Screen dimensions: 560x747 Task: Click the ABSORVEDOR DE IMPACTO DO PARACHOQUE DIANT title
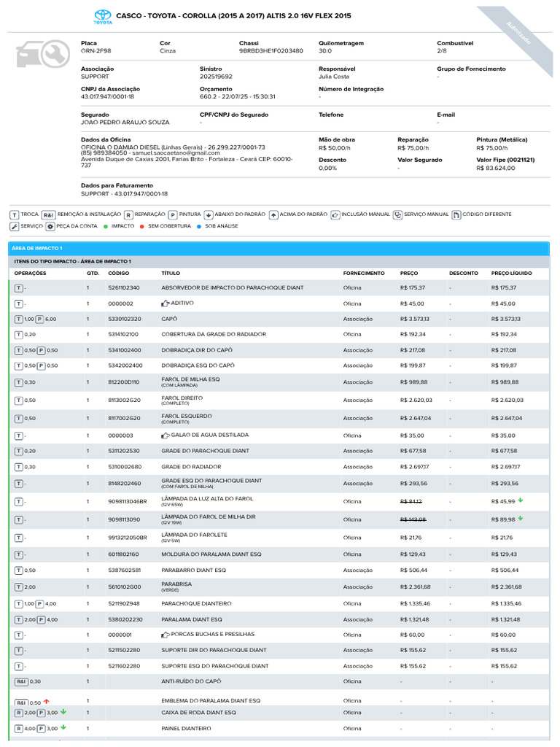click(233, 287)
